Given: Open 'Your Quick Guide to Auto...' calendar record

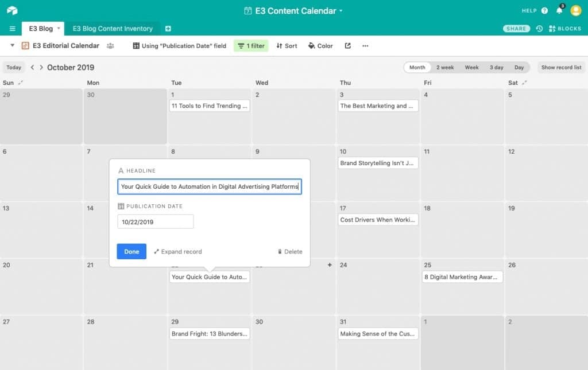Looking at the screenshot, I should pyautogui.click(x=209, y=276).
